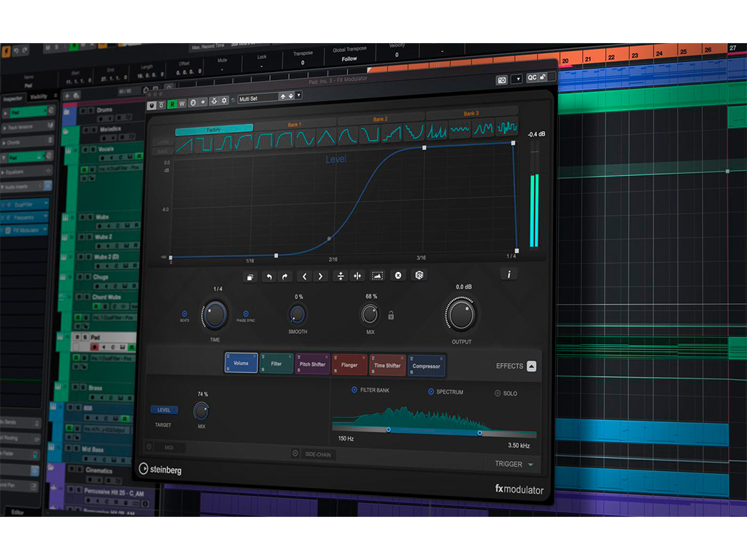Click the plugin settings gear icon

tap(225, 101)
